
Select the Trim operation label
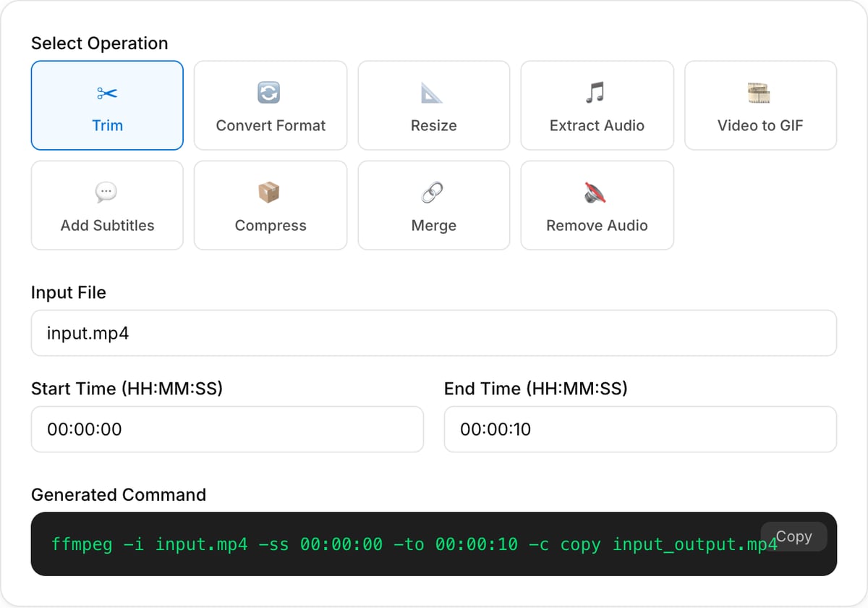(107, 125)
